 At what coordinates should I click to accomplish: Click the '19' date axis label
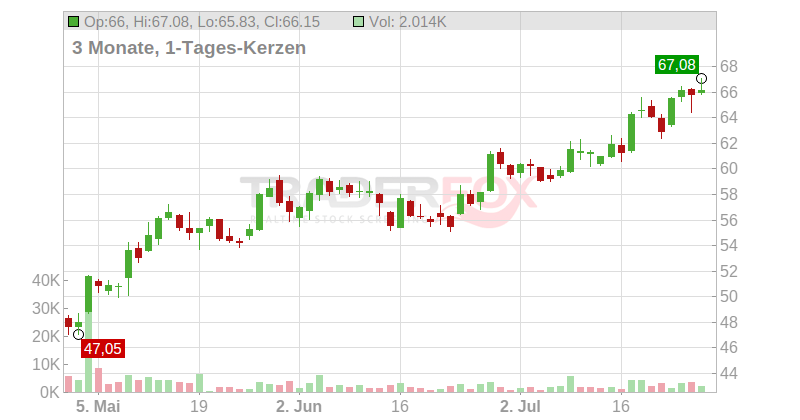coord(199,407)
